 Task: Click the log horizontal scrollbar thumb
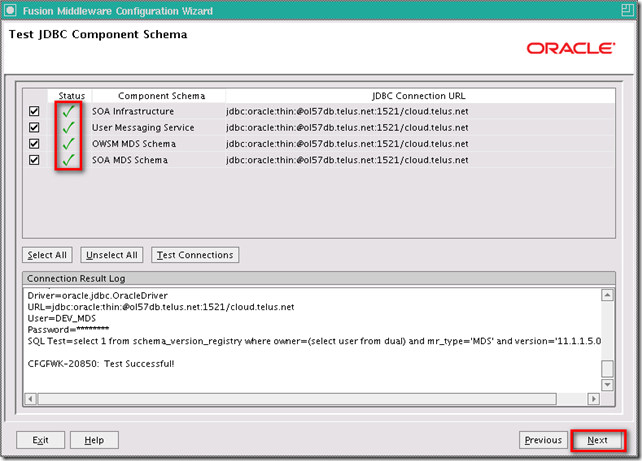tap(297, 399)
